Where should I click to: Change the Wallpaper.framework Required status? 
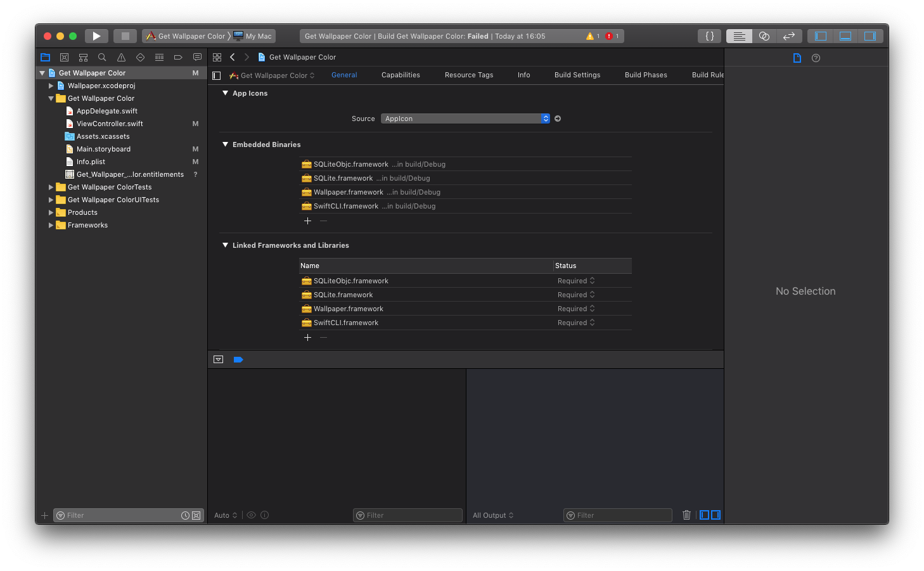[x=576, y=309]
